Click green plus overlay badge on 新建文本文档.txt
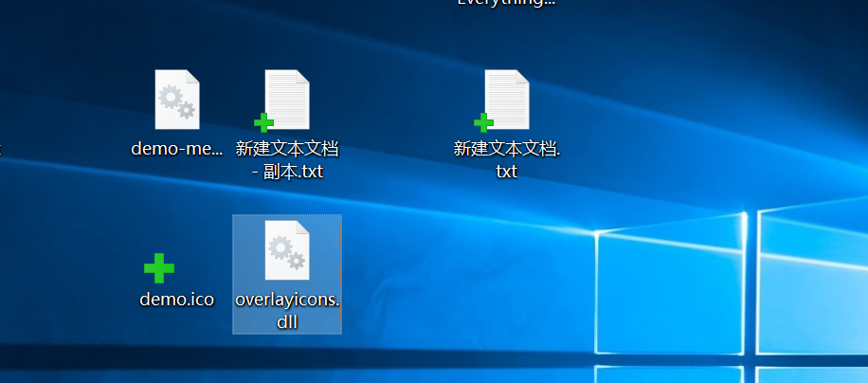The image size is (868, 383). (x=483, y=122)
